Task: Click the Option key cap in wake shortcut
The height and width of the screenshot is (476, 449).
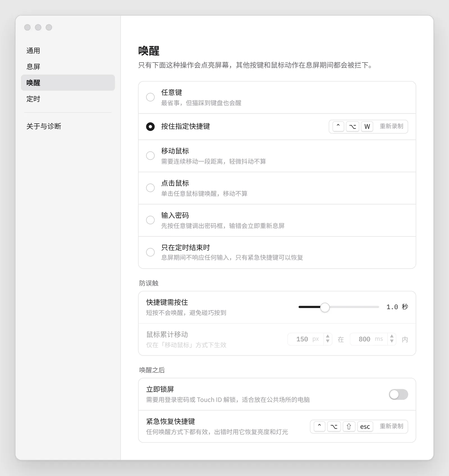Action: pos(352,127)
